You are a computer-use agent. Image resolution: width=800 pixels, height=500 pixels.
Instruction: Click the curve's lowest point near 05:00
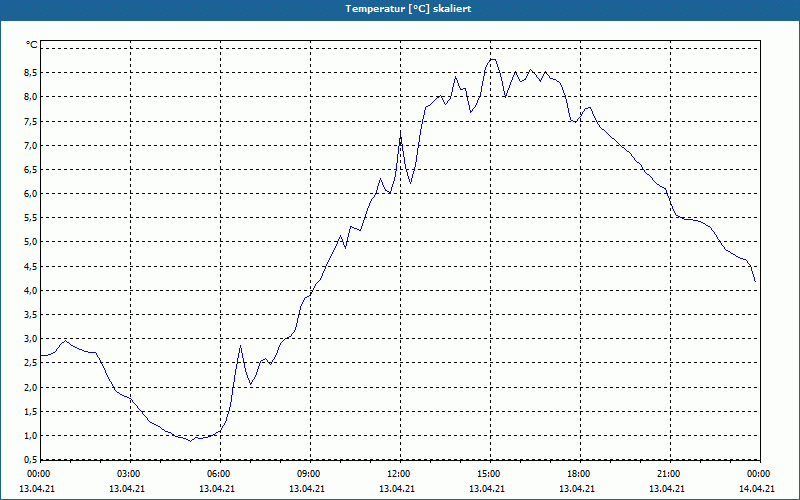click(x=190, y=441)
